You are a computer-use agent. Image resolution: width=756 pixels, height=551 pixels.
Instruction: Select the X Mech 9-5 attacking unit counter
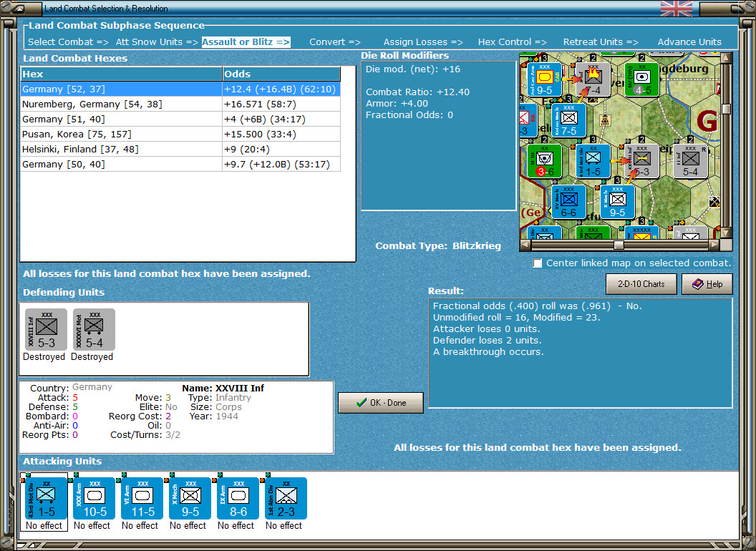click(190, 498)
